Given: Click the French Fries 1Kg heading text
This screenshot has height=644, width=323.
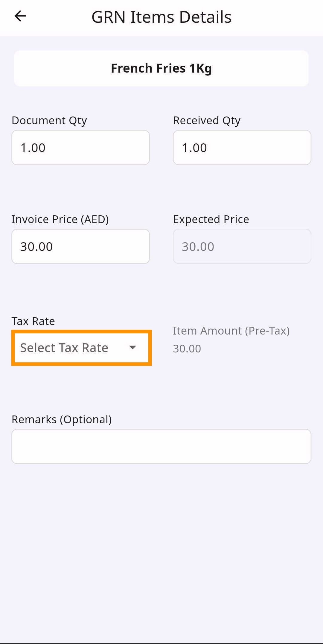Looking at the screenshot, I should tap(161, 68).
